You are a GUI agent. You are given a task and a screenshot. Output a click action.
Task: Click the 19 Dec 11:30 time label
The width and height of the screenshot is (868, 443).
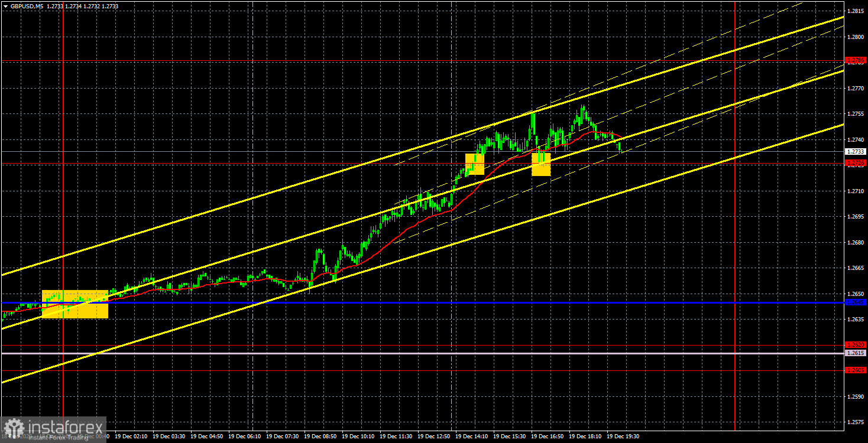tap(396, 437)
